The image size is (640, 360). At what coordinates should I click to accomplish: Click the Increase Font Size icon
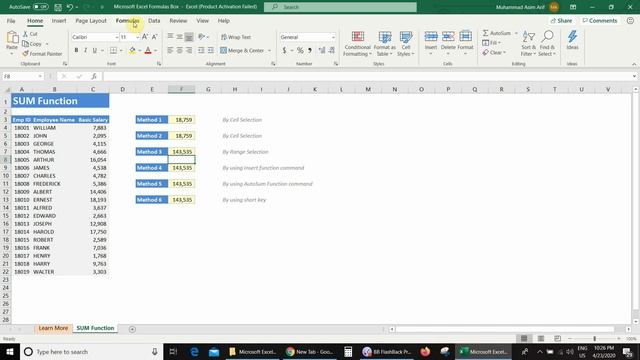click(x=145, y=37)
